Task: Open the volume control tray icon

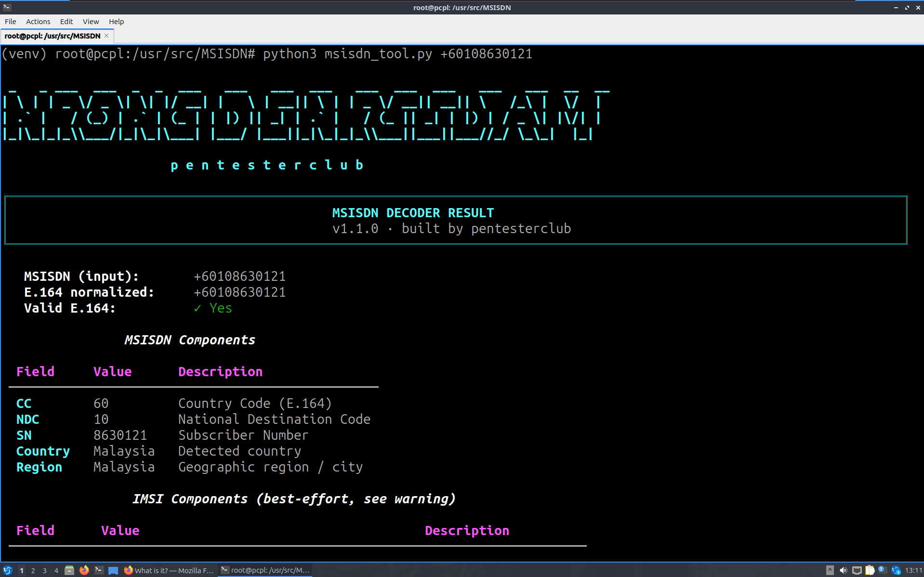Action: [x=843, y=570]
